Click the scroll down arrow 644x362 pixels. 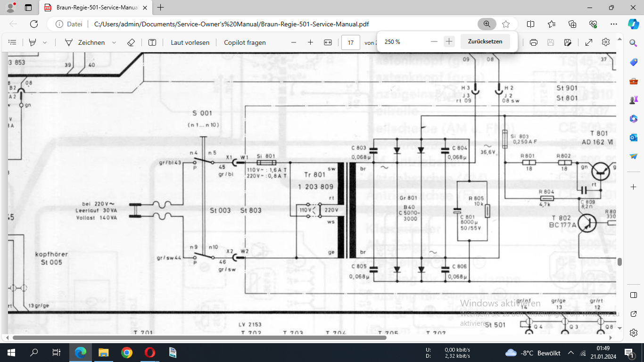619,328
